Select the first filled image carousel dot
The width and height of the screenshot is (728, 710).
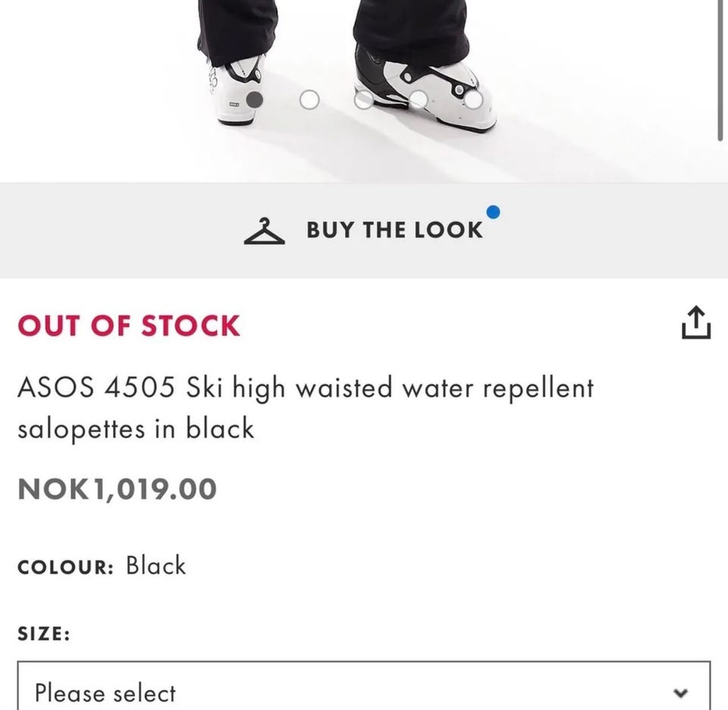point(255,99)
